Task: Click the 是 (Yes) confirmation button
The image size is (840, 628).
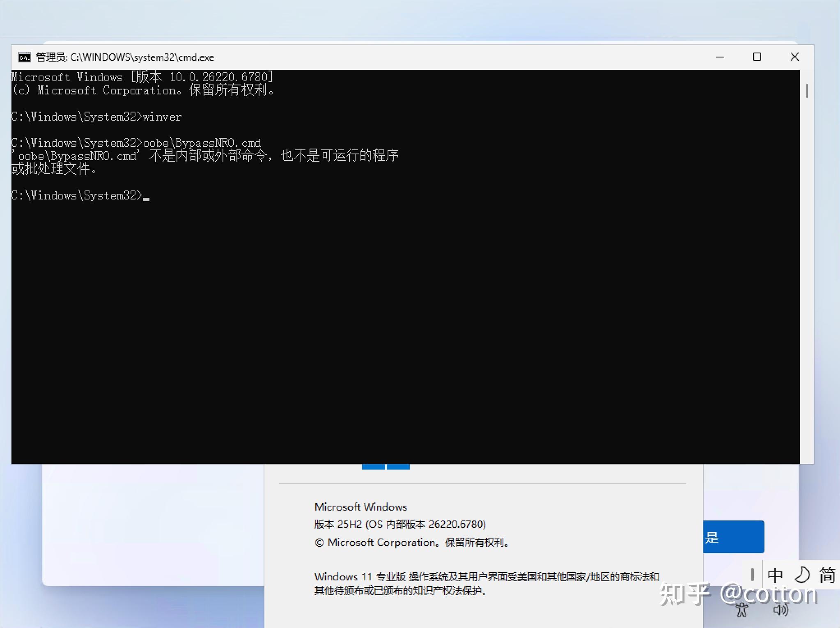Action: [734, 536]
